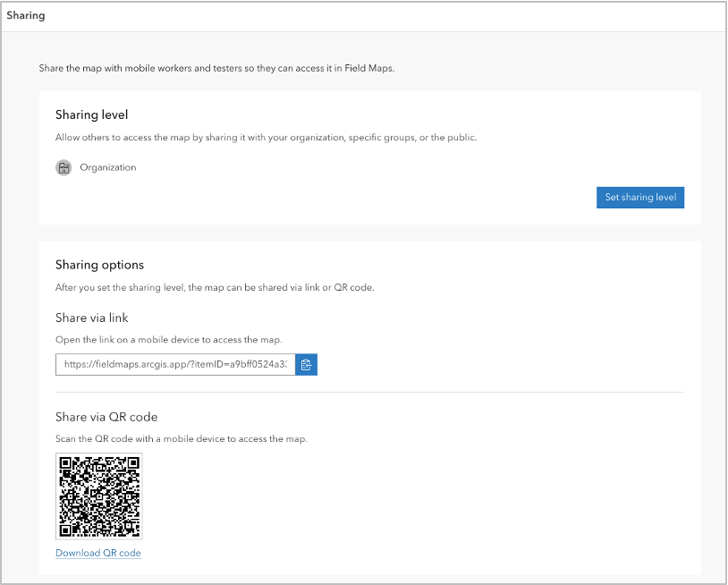Click the Share via link section heading
Image resolution: width=728 pixels, height=585 pixels.
coord(92,318)
